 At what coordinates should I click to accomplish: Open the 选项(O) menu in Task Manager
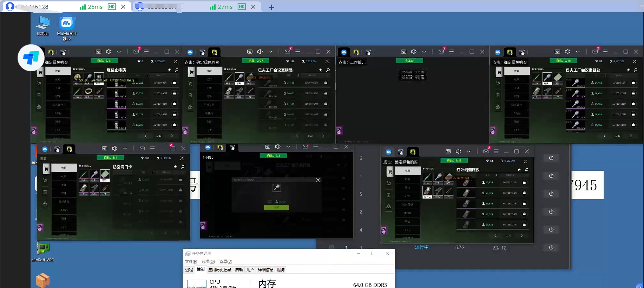208,262
